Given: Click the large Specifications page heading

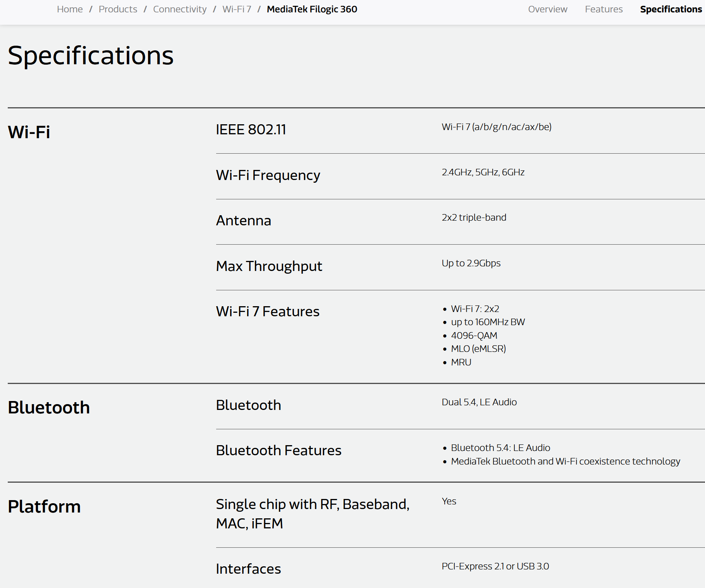Looking at the screenshot, I should point(91,55).
